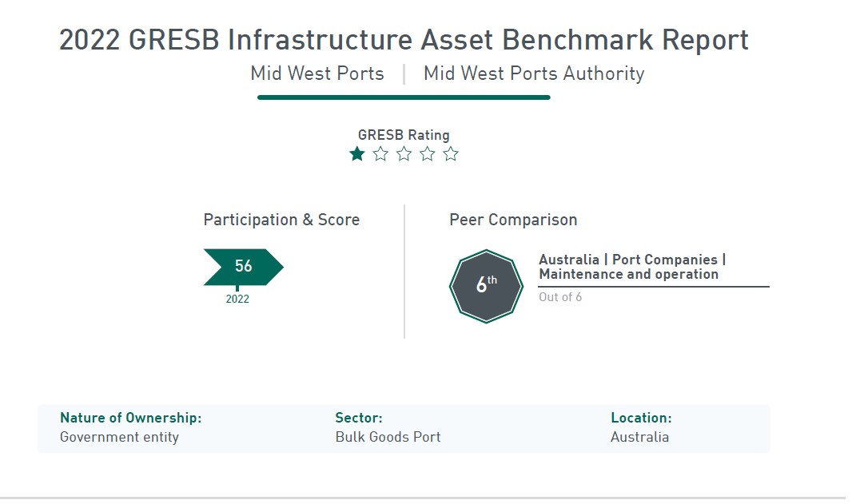
Task: Click the GRESB Rating label
Action: coord(404,135)
